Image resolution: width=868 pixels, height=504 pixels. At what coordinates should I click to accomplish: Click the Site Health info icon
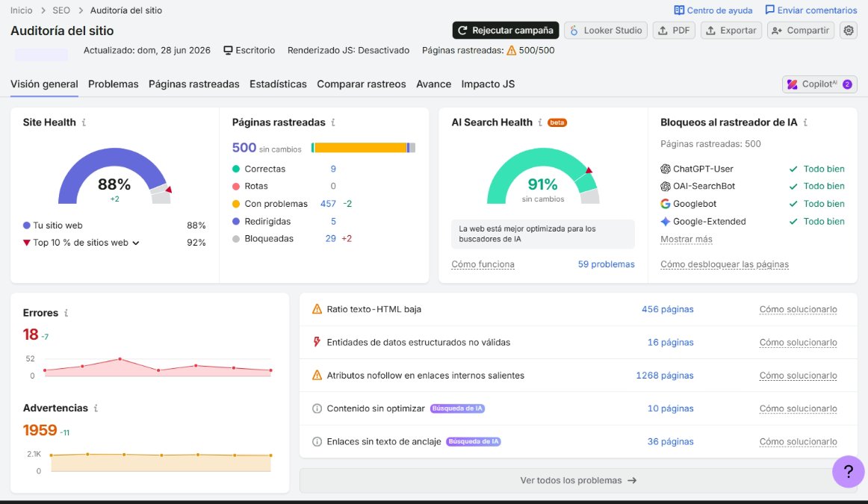pos(84,122)
